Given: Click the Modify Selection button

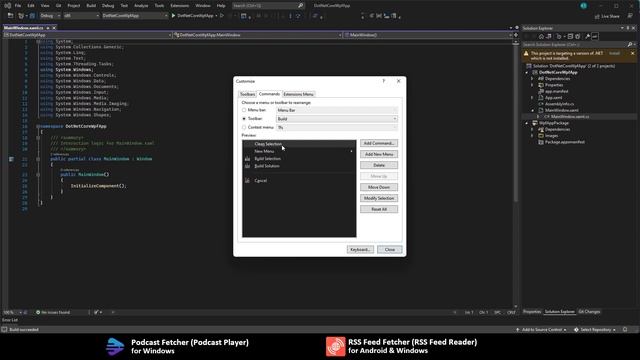Looking at the screenshot, I should [379, 198].
